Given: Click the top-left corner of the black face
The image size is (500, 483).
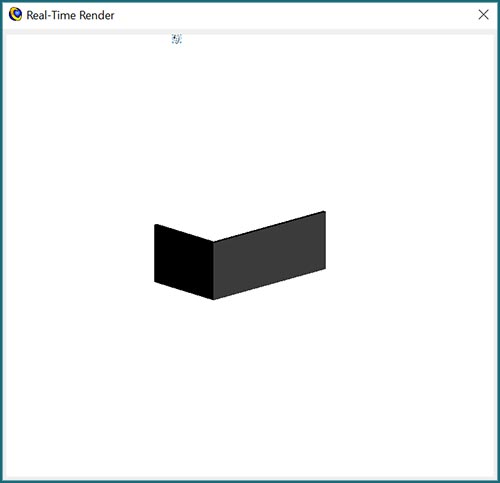Looking at the screenshot, I should pos(155,225).
